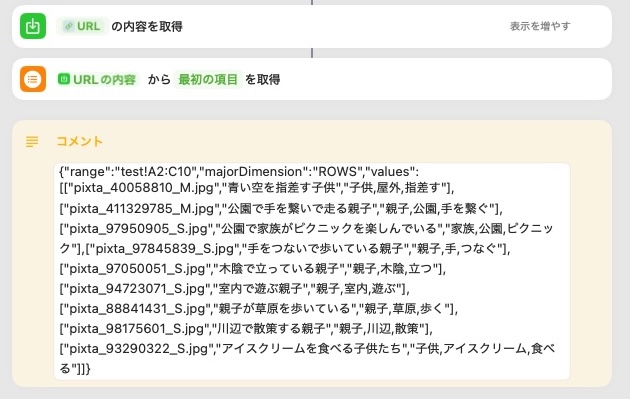This screenshot has width=630, height=399.
Task: Click the orange Get Item from List icon
Action: coord(33,79)
